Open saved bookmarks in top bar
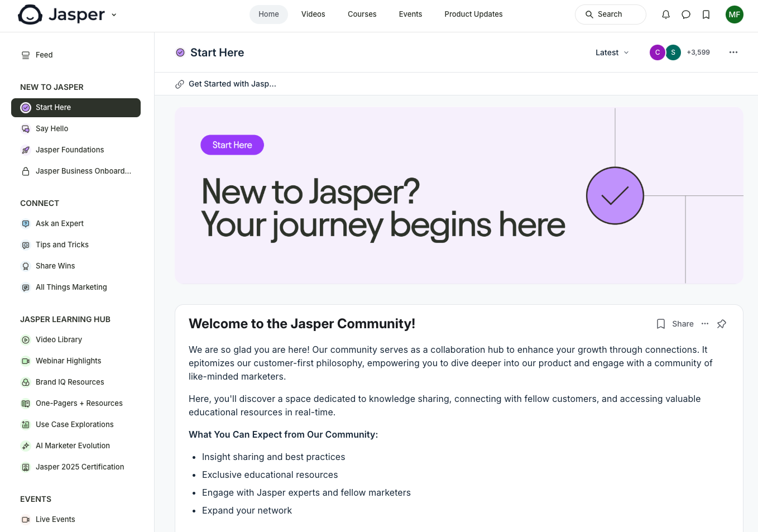The height and width of the screenshot is (532, 758). [706, 15]
